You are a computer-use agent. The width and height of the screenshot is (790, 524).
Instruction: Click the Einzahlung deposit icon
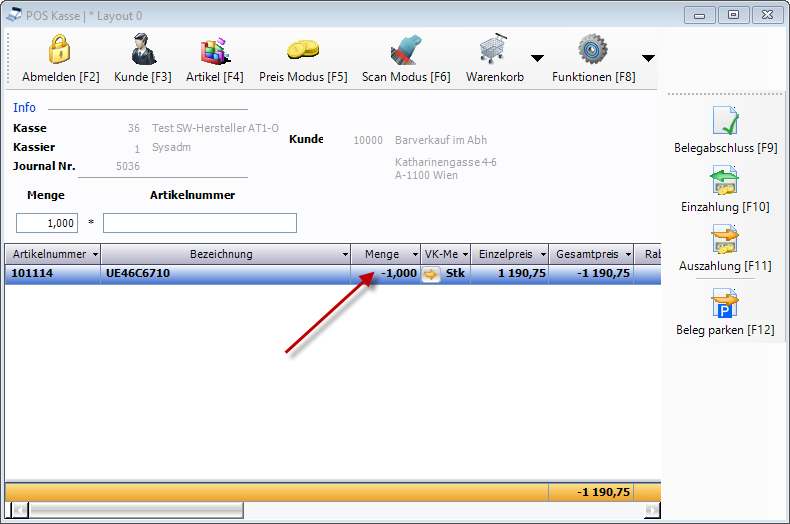click(725, 180)
